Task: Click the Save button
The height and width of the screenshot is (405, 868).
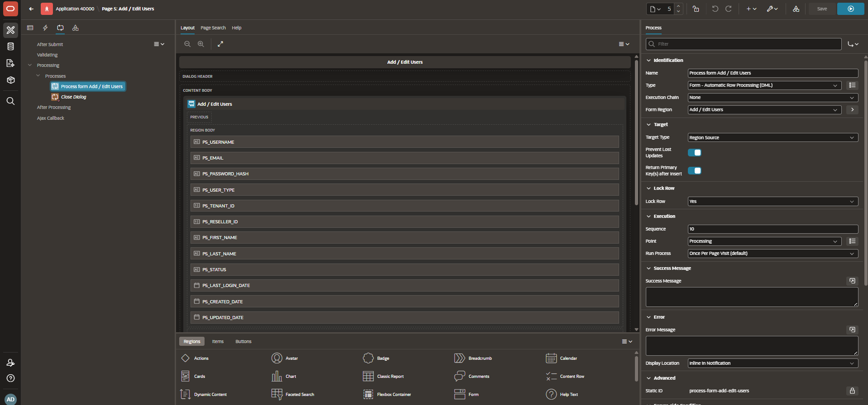Action: coord(822,9)
